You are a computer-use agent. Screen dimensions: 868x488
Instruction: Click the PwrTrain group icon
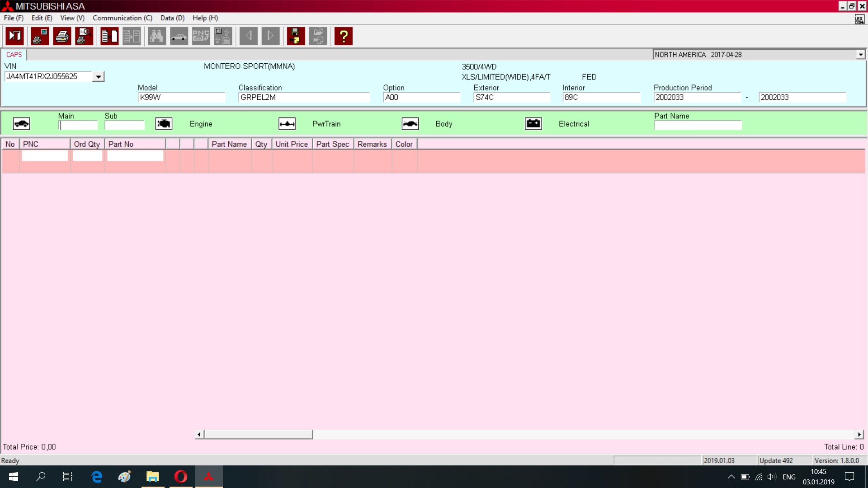coord(287,124)
